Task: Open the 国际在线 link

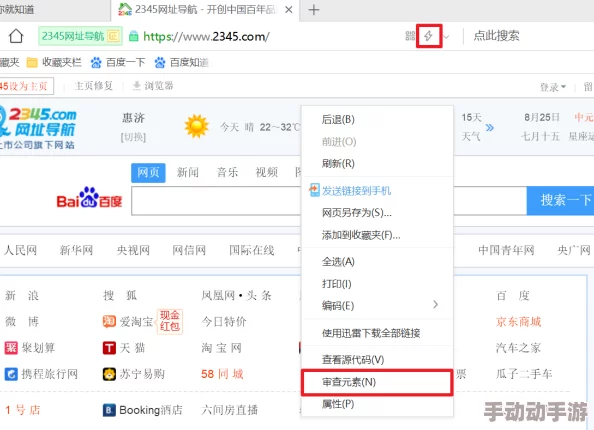Action: coord(252,250)
